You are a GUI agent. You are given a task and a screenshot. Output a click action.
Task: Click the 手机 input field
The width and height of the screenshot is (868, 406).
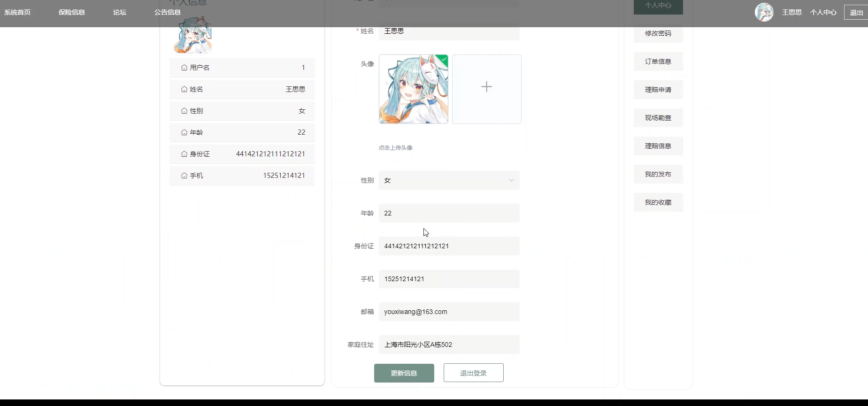(x=449, y=279)
